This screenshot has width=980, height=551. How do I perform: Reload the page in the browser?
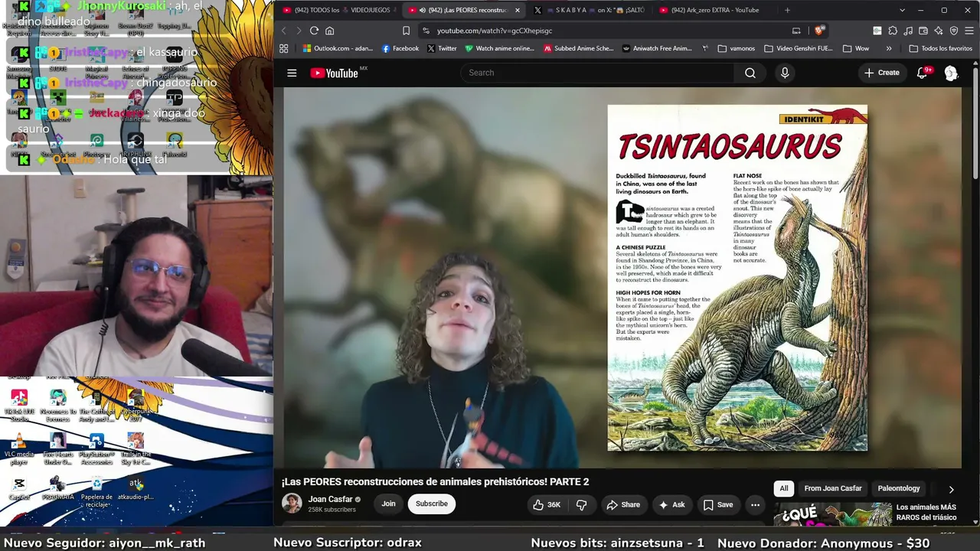click(314, 31)
